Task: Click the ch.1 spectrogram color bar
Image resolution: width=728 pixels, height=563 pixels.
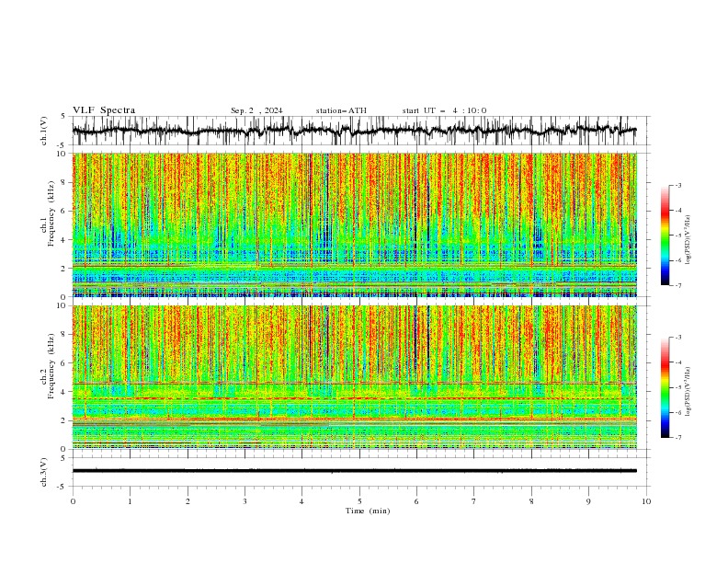Action: (665, 235)
